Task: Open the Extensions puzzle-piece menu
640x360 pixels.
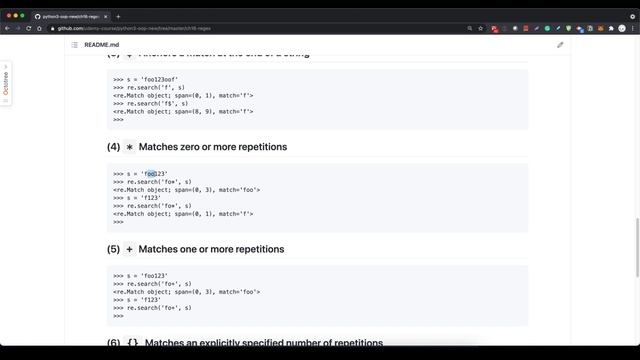Action: click(x=611, y=29)
